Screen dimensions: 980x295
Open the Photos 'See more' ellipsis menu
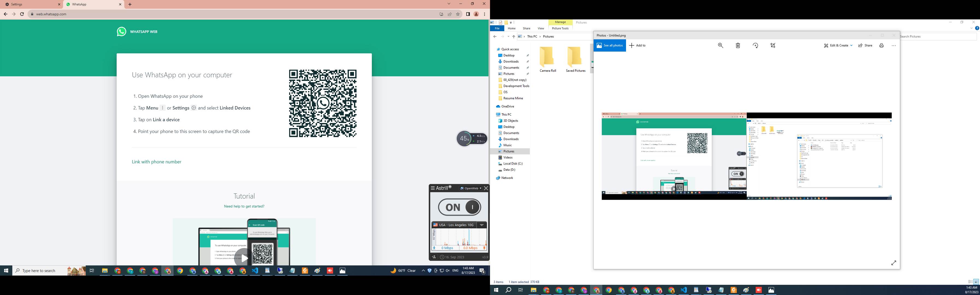tap(894, 46)
